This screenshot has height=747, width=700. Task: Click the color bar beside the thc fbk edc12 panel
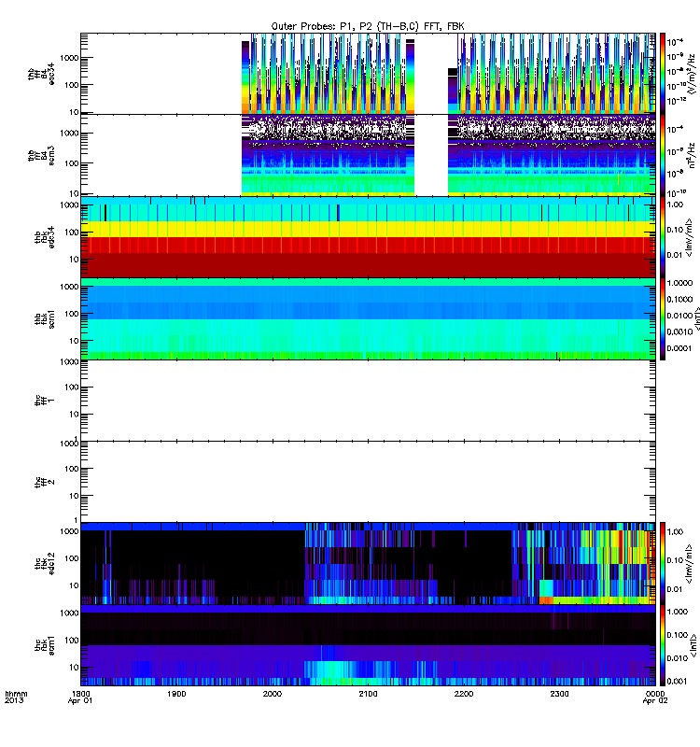pos(663,564)
